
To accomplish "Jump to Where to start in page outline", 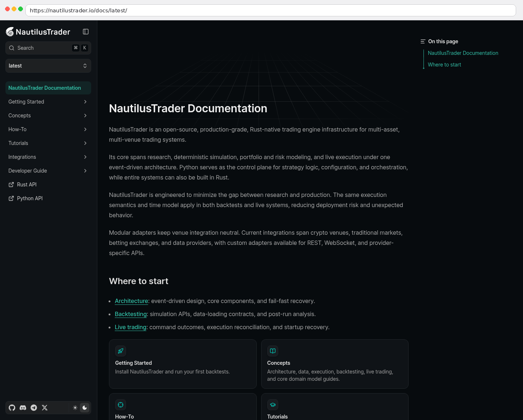I will click(x=445, y=65).
